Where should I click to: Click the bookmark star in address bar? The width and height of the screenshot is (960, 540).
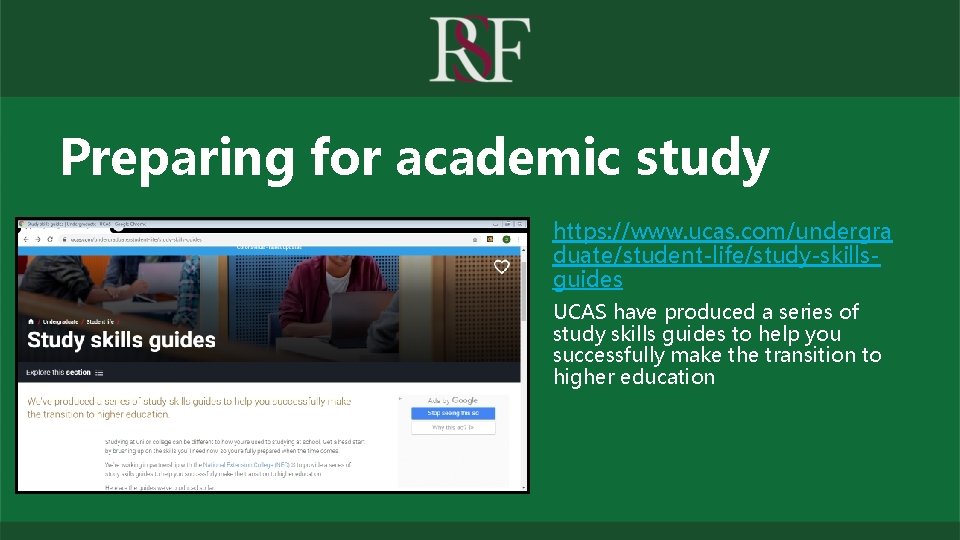(x=474, y=239)
